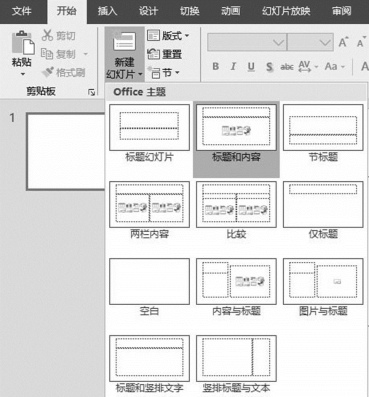Activate the Format Painter brush
Image resolution: width=369 pixels, height=397 pixels.
coord(47,72)
